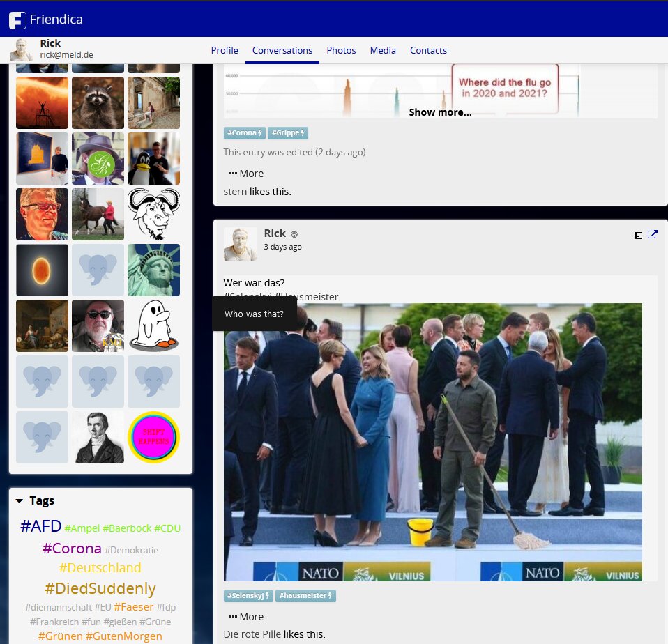Click the Friendica logo icon

(x=17, y=20)
